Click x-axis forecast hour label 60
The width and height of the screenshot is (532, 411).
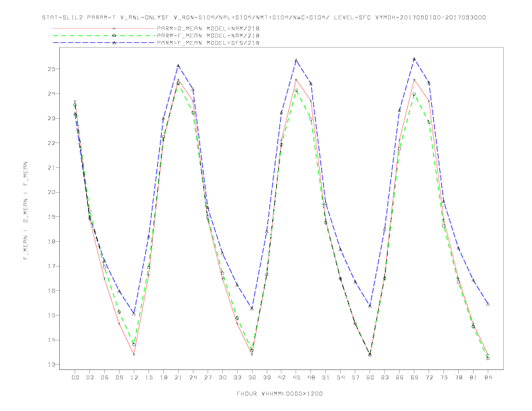(x=370, y=377)
